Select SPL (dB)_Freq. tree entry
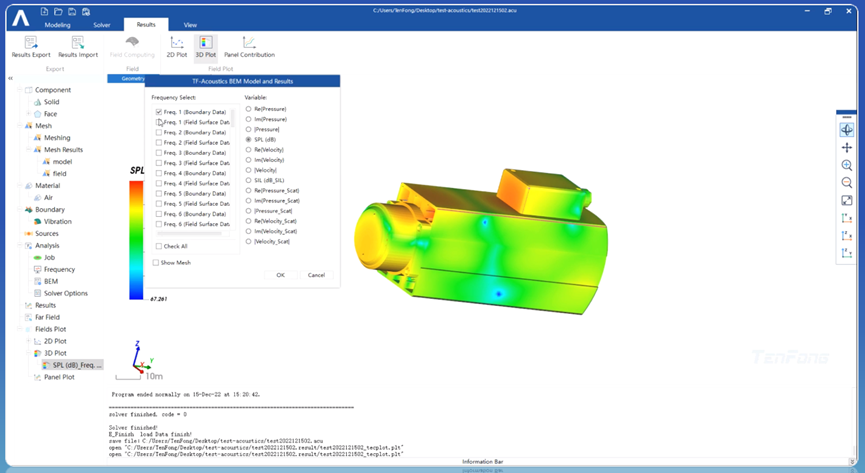 click(72, 365)
